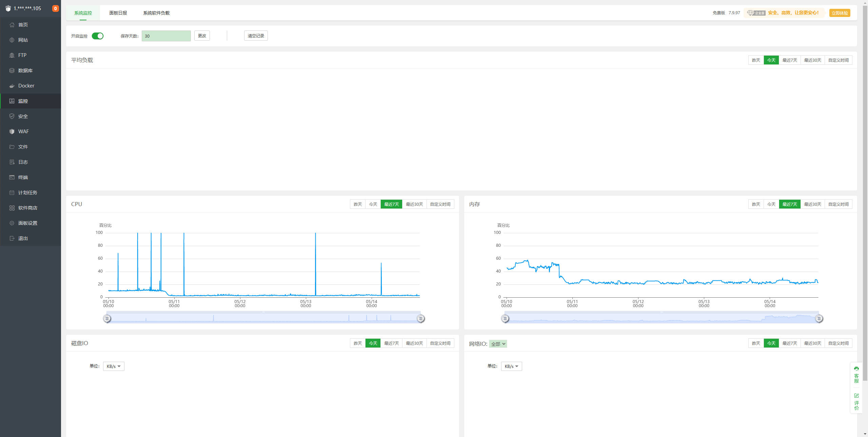The width and height of the screenshot is (868, 437).
Task: Open the Docker whale icon
Action: coord(12,86)
